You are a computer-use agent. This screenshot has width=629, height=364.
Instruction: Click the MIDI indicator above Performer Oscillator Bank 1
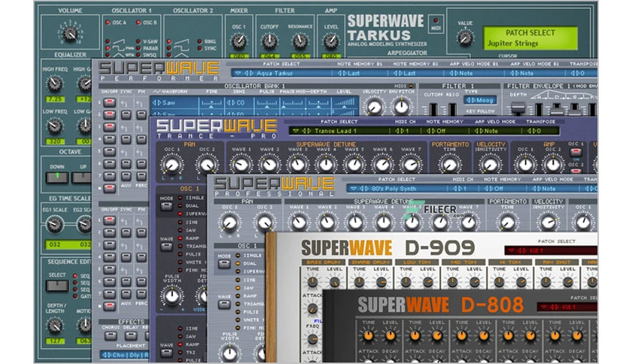coord(411,86)
